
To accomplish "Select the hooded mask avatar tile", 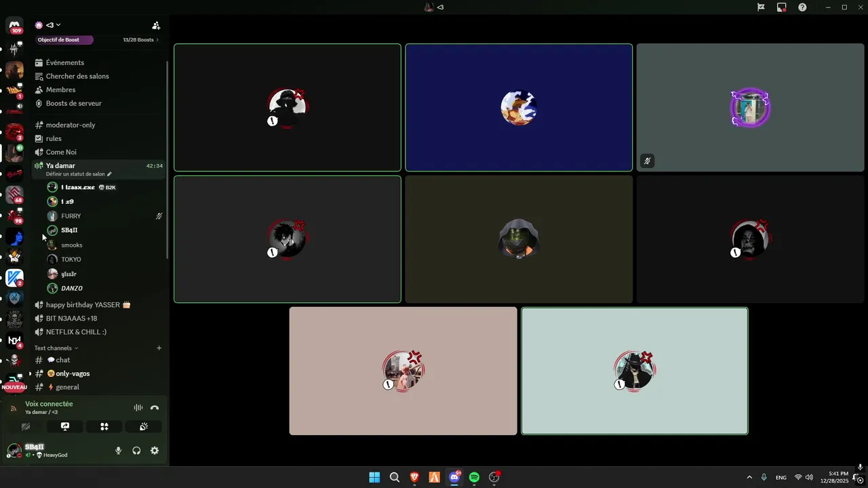I will (x=519, y=239).
